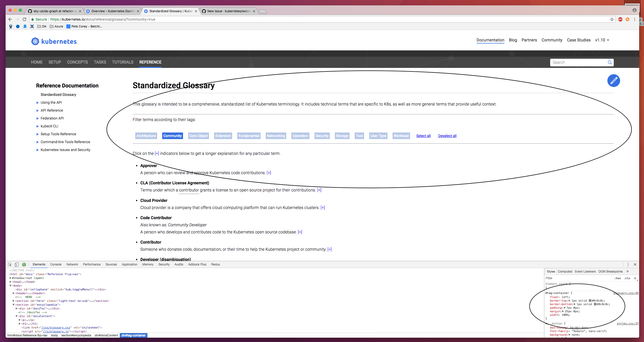Click the blue pencil edit page icon
Viewport: 644px width, 342px height.
(613, 81)
